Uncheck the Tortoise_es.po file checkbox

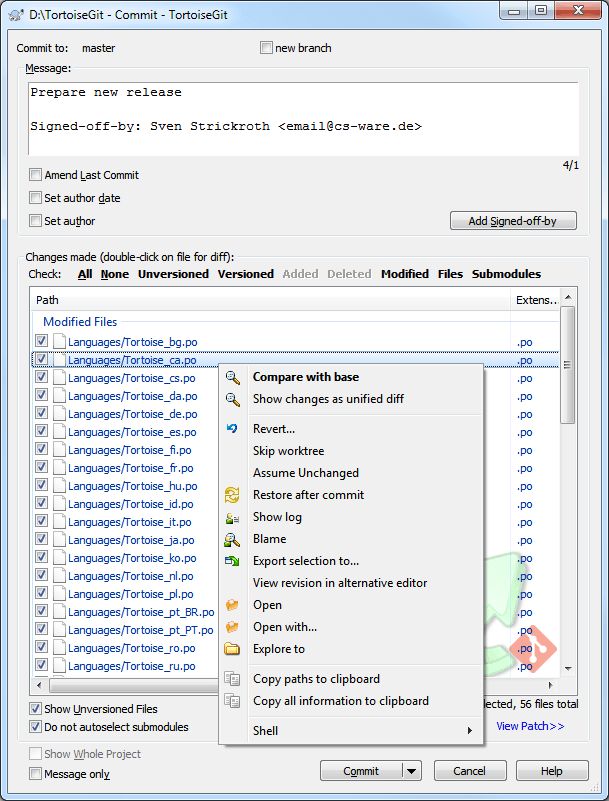click(x=41, y=431)
